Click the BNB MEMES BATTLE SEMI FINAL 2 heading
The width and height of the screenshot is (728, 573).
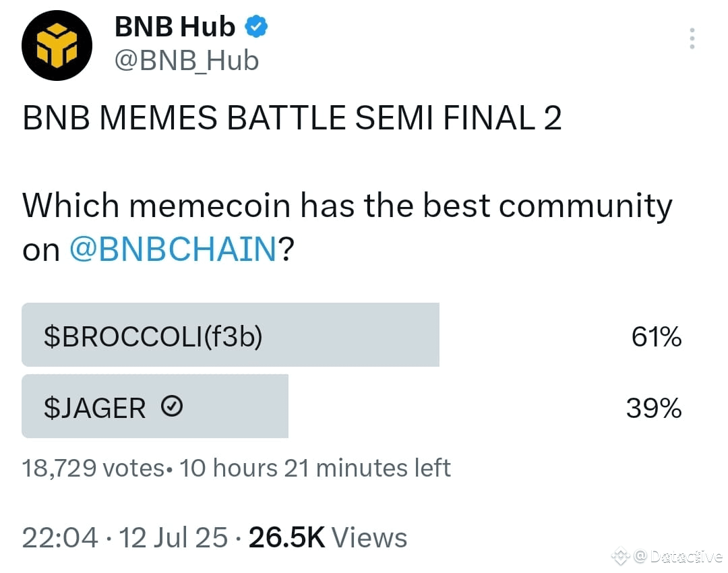292,117
